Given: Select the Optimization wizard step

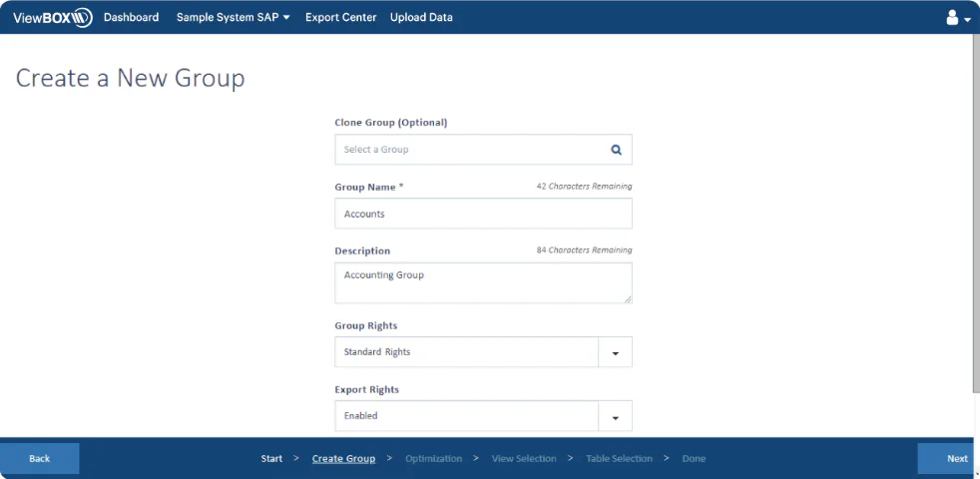Looking at the screenshot, I should tap(434, 458).
